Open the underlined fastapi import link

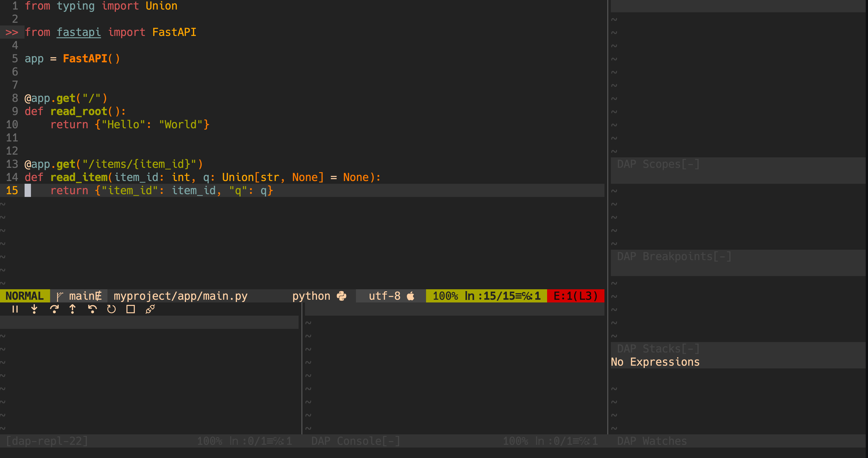coord(78,32)
